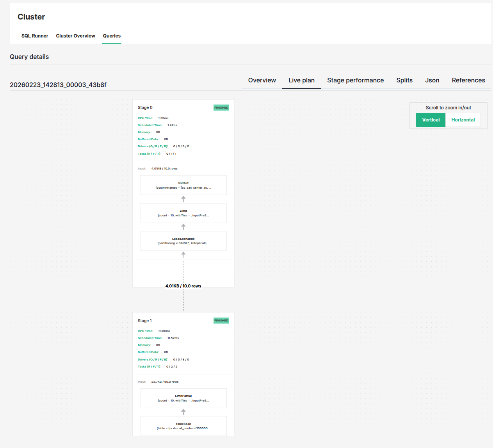This screenshot has height=448, width=493.
Task: Select the LocalExchange plan node
Action: coord(183,241)
